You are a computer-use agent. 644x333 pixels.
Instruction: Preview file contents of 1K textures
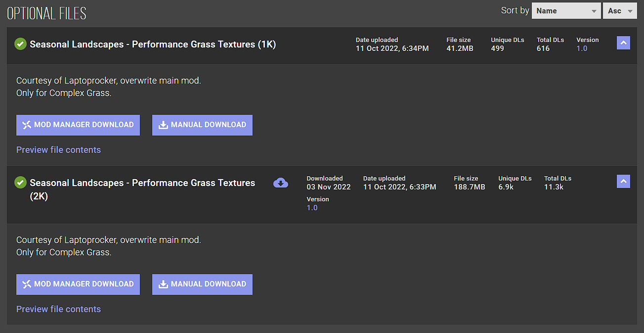click(x=58, y=150)
